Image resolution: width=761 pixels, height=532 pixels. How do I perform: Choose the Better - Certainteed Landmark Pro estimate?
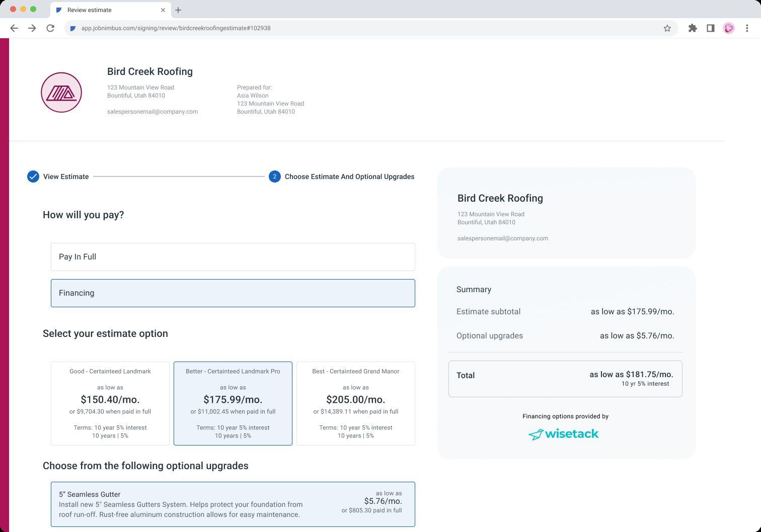[233, 403]
